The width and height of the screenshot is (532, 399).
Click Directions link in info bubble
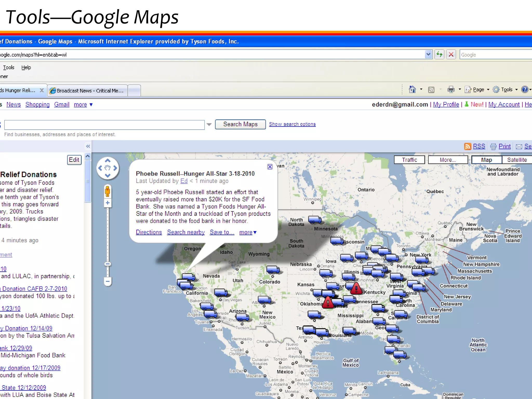[x=149, y=232]
